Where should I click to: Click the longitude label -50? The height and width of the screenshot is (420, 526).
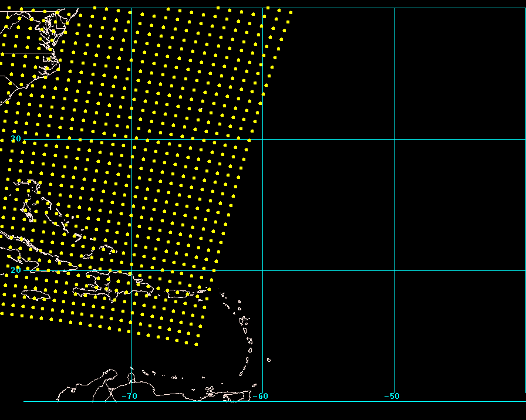tap(392, 396)
